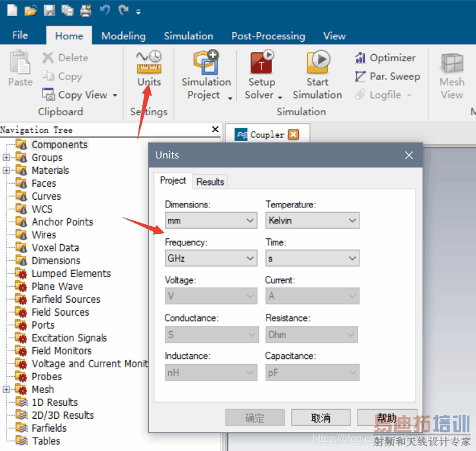
Task: Switch to the View ribbon tab
Action: [334, 36]
